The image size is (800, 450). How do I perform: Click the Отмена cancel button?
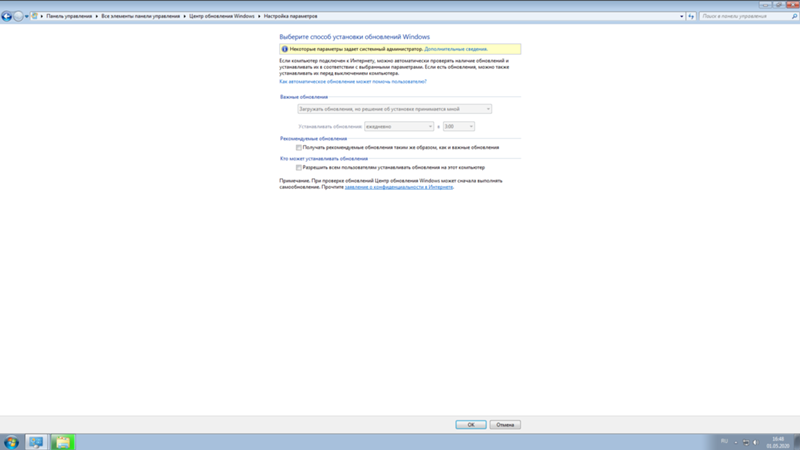click(x=505, y=424)
